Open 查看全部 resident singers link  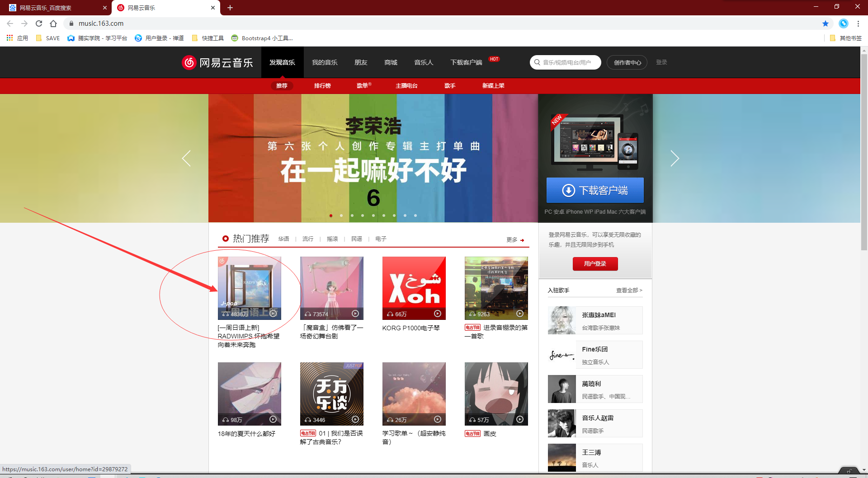(629, 291)
